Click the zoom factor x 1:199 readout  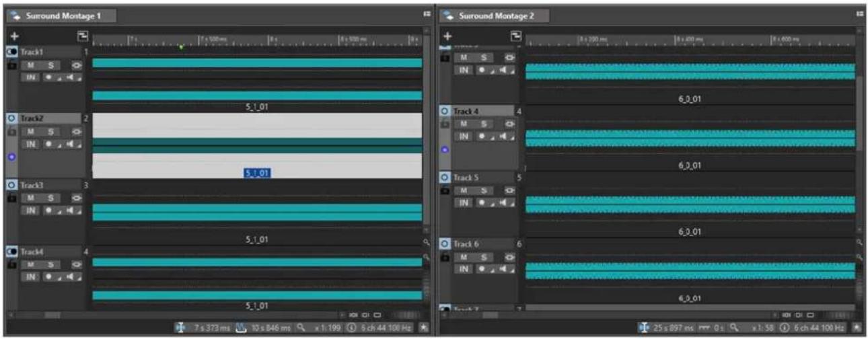(x=328, y=328)
